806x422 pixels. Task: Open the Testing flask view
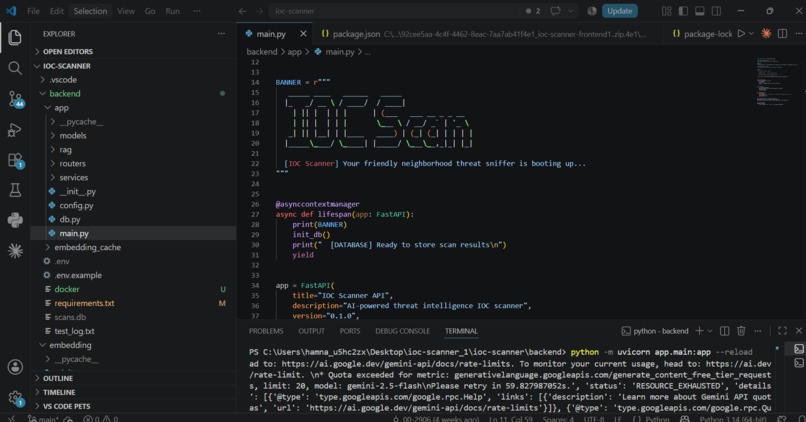(15, 190)
